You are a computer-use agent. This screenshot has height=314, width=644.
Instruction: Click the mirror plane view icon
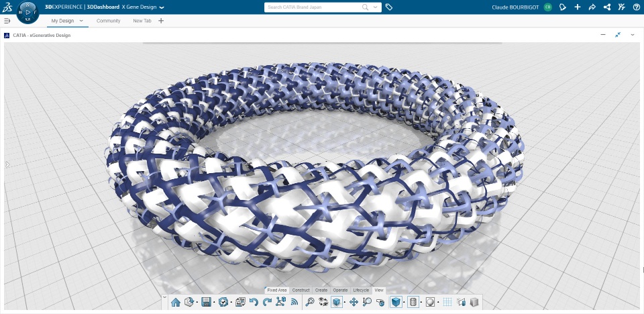(462, 302)
